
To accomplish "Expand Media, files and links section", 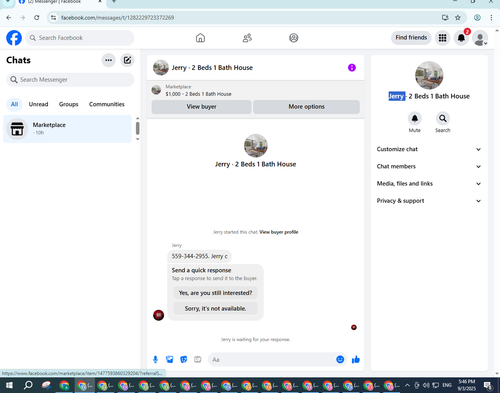I will pos(429,184).
